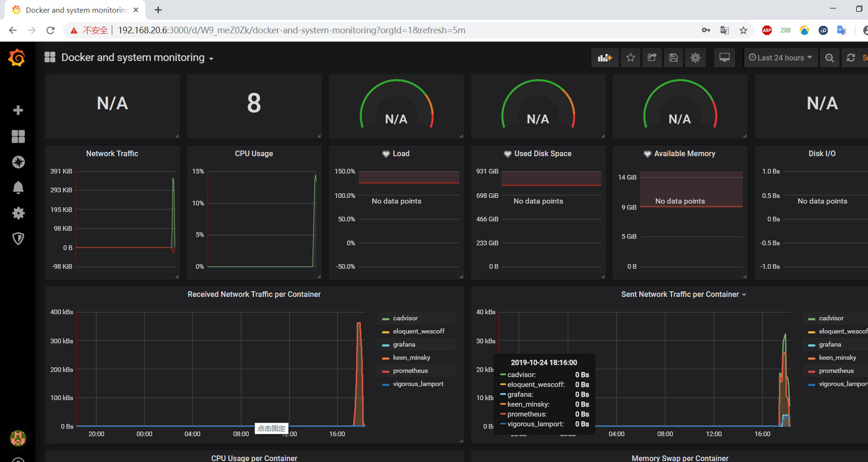The width and height of the screenshot is (868, 462).
Task: Cycle view mode with monitor icon
Action: point(724,58)
